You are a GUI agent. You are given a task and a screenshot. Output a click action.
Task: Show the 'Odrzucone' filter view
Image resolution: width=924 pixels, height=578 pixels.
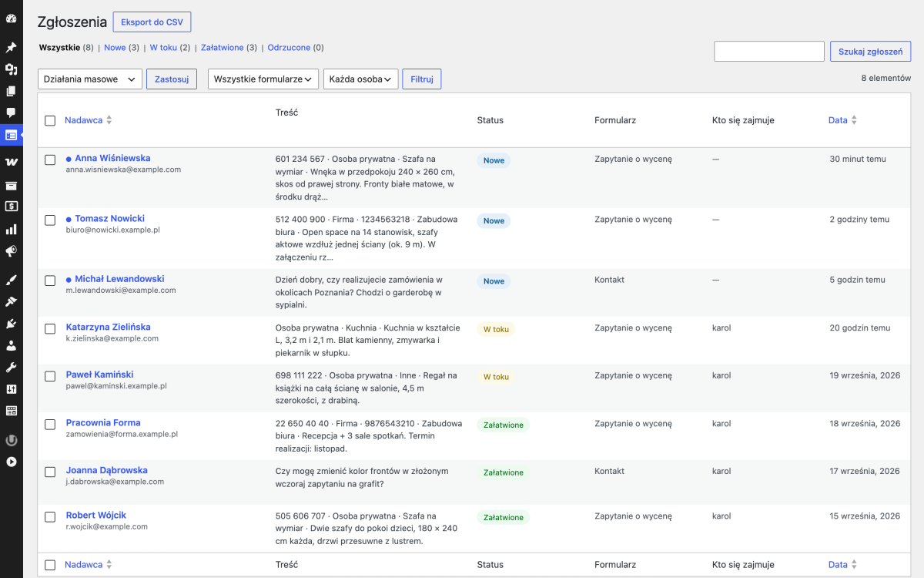point(289,48)
